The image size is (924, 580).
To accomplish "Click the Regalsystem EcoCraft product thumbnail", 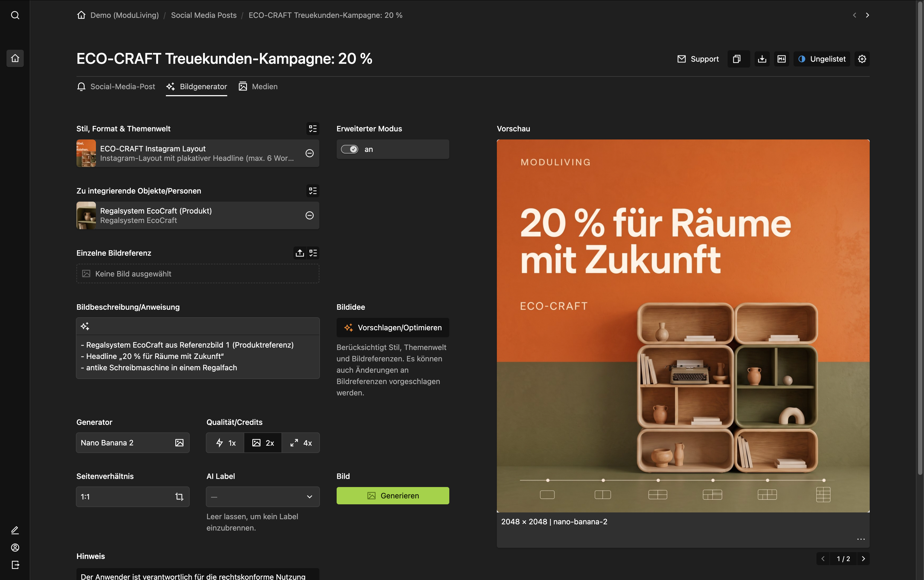I will click(x=86, y=215).
